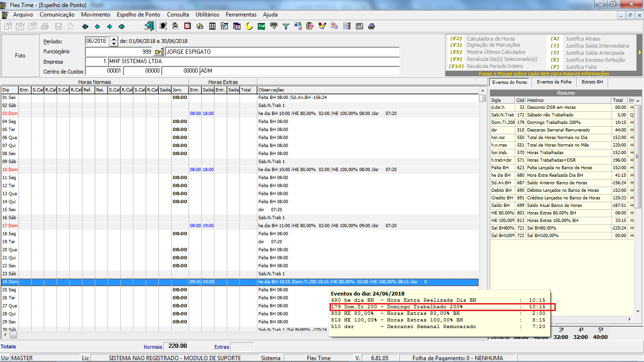Open the Movimento menu
The image size is (644, 362).
96,15
